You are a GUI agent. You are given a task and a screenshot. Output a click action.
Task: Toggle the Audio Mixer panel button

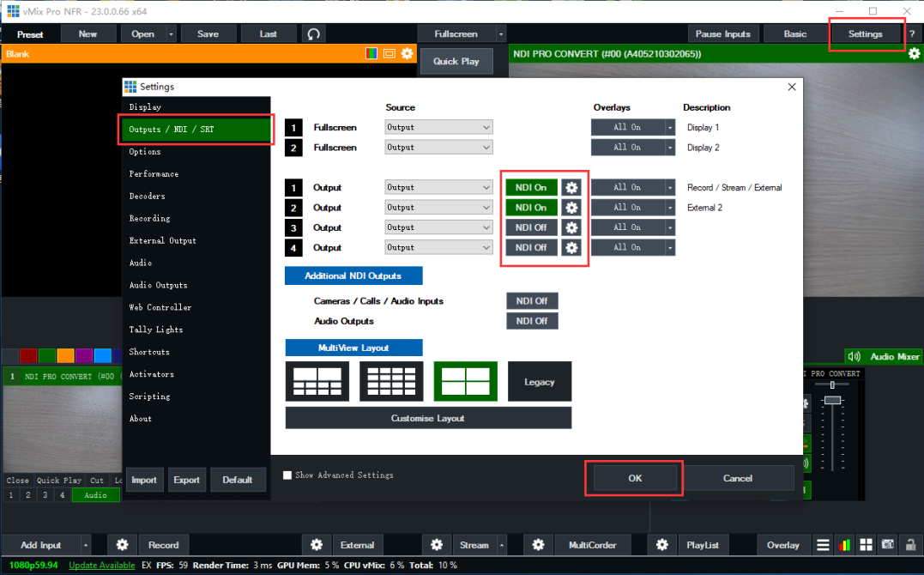click(884, 356)
